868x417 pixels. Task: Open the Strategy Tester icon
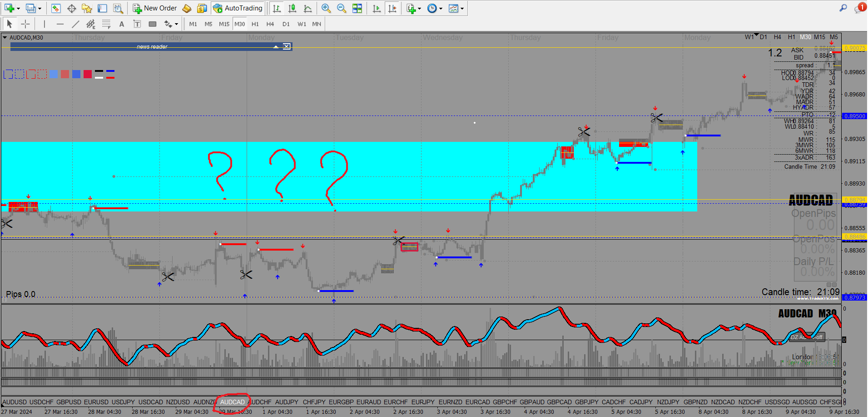click(118, 8)
